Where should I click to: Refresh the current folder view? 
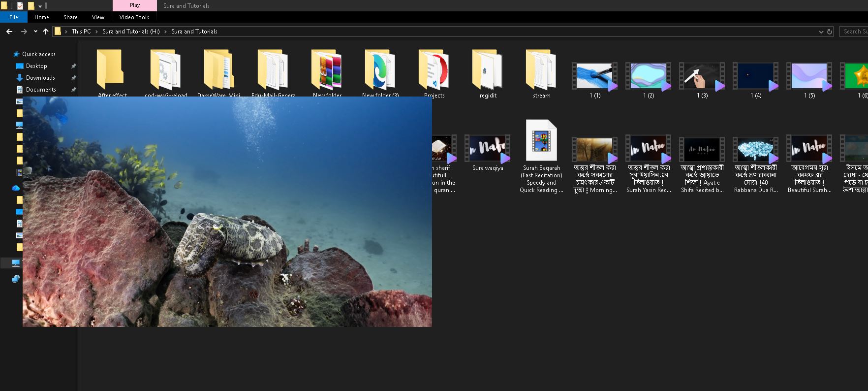click(x=830, y=32)
